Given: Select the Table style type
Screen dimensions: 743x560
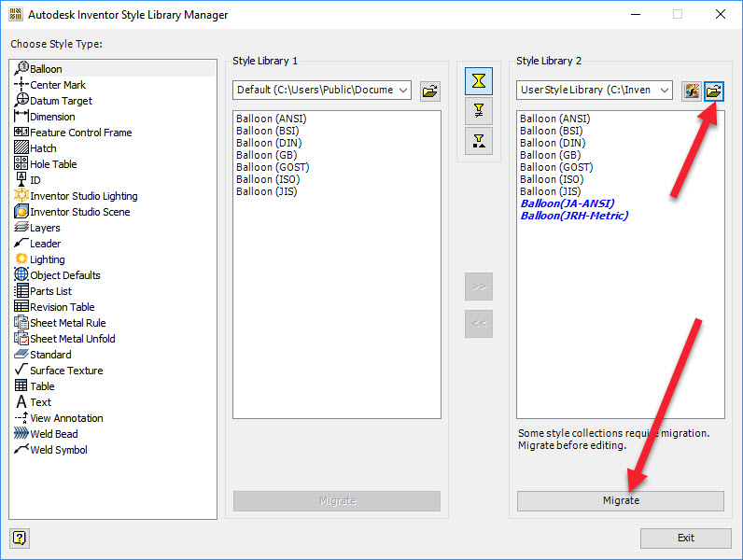Looking at the screenshot, I should pyautogui.click(x=35, y=386).
